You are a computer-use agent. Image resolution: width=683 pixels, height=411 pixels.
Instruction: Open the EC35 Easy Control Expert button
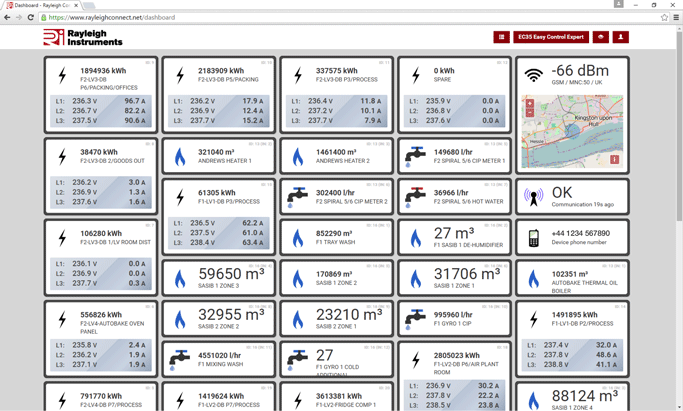pyautogui.click(x=551, y=37)
